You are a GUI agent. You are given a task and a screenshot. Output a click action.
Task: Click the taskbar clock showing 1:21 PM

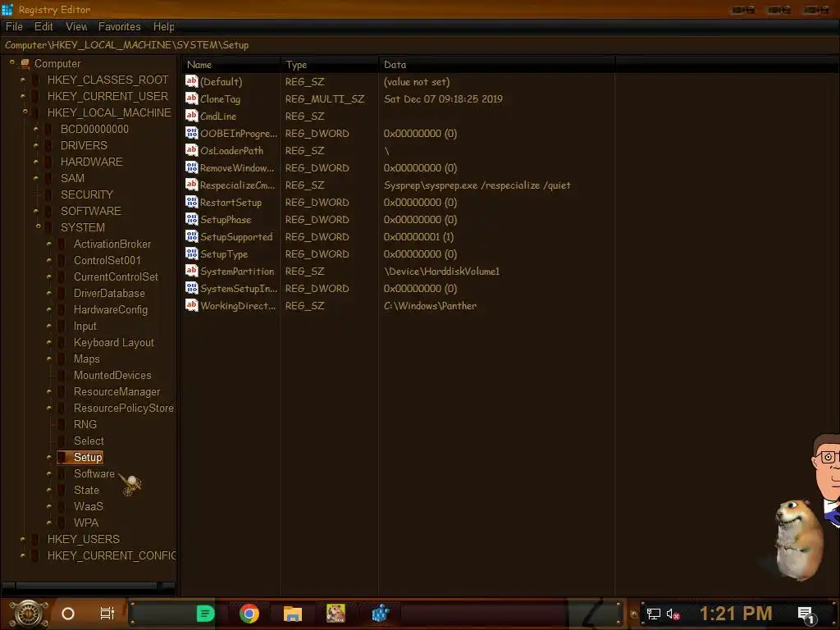click(736, 614)
